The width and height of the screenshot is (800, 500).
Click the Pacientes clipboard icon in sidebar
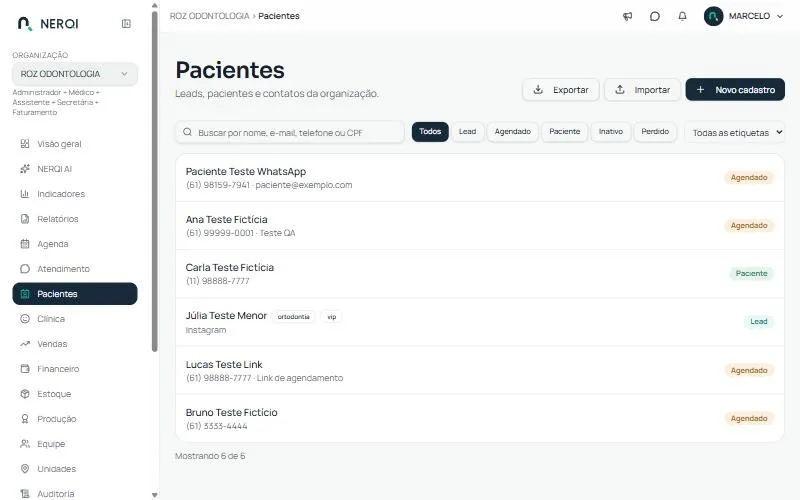click(x=24, y=294)
